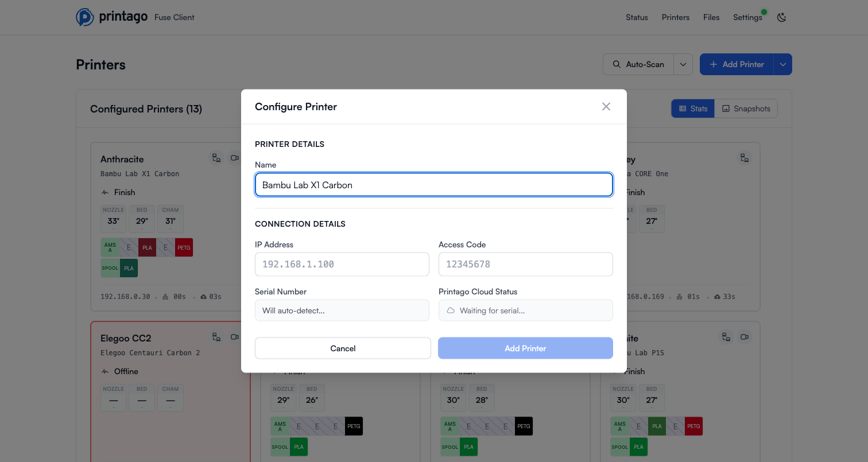The width and height of the screenshot is (868, 462).
Task: Click the Add Printer header button
Action: (x=737, y=64)
